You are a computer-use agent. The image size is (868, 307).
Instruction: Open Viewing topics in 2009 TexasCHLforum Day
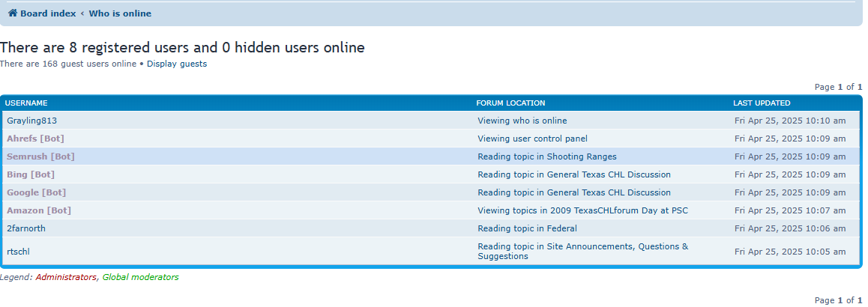pos(582,210)
